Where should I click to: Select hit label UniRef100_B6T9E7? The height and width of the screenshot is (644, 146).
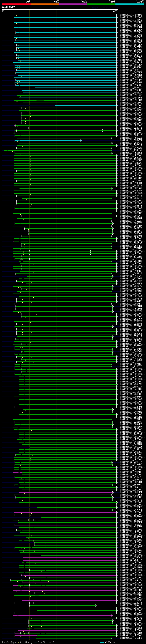(x=131, y=45)
